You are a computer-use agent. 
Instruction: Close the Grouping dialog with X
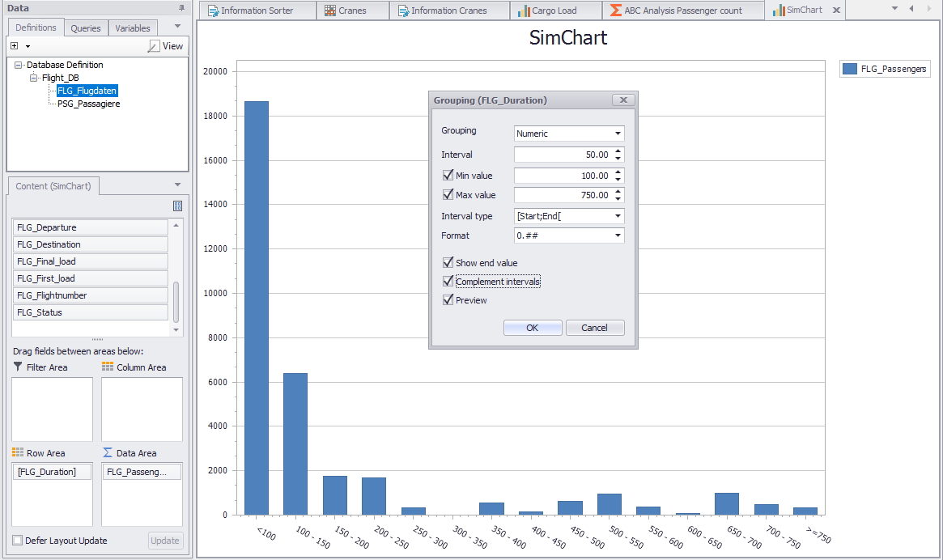[x=622, y=100]
